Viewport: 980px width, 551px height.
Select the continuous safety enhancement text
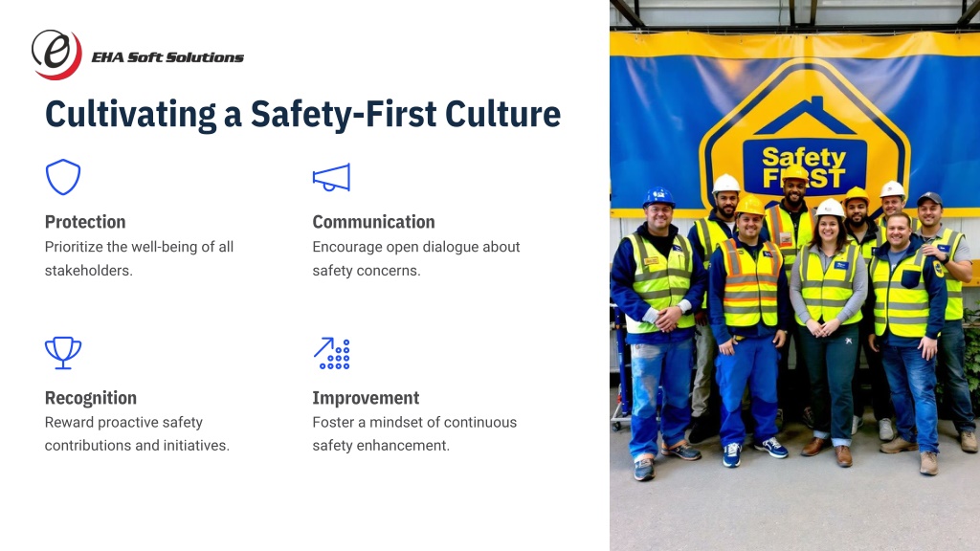[414, 433]
